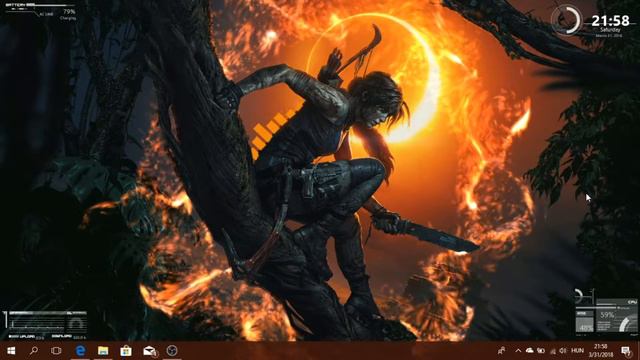Open the round dark app icon on taskbar
The width and height of the screenshot is (640, 360).
172,351
